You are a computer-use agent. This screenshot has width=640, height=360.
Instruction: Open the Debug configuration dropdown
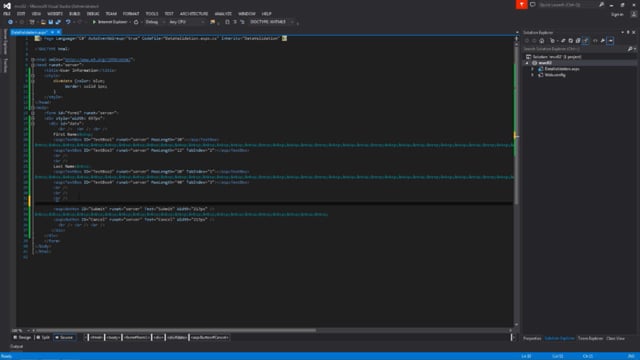154,22
